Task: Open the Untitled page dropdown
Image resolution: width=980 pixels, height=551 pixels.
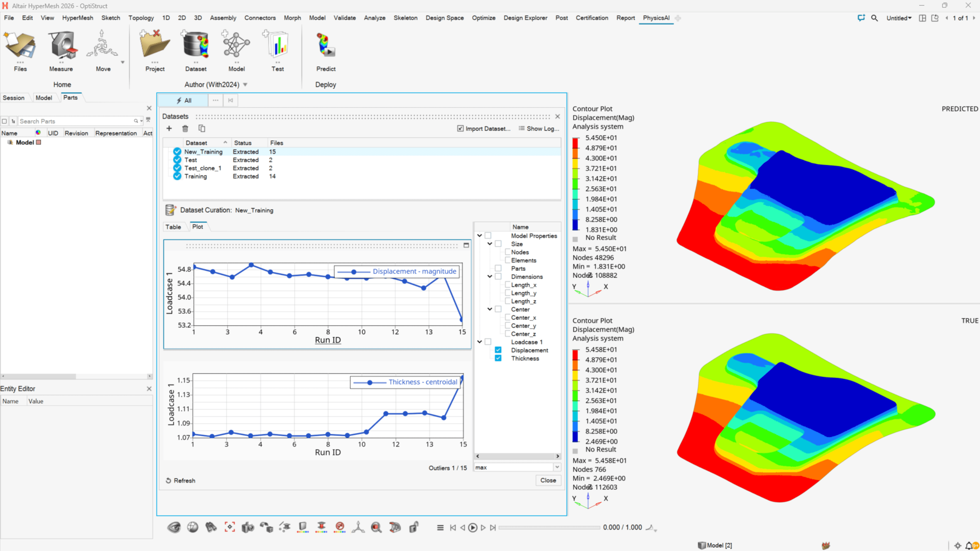Action: [899, 18]
